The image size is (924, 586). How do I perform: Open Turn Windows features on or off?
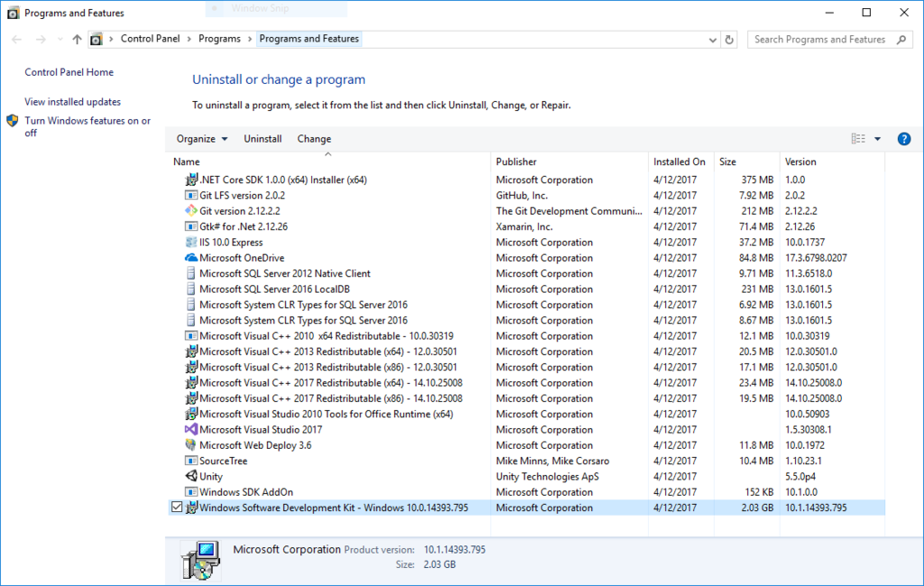(88, 126)
